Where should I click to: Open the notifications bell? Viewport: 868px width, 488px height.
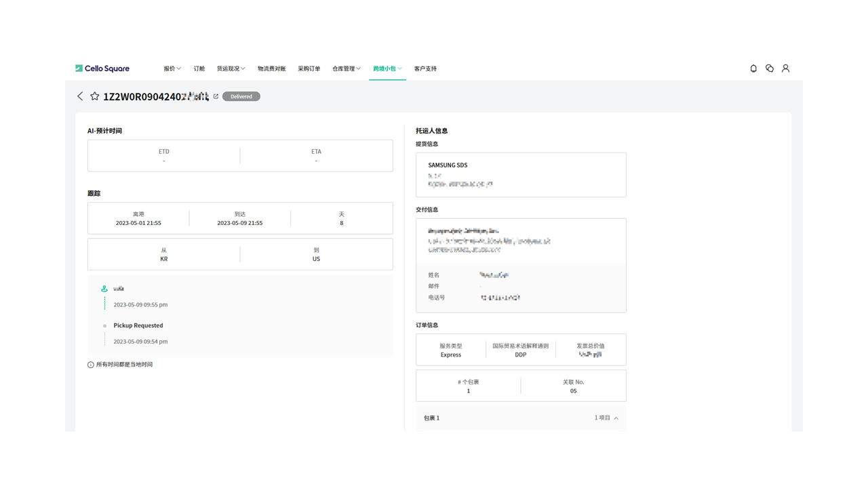coord(753,68)
